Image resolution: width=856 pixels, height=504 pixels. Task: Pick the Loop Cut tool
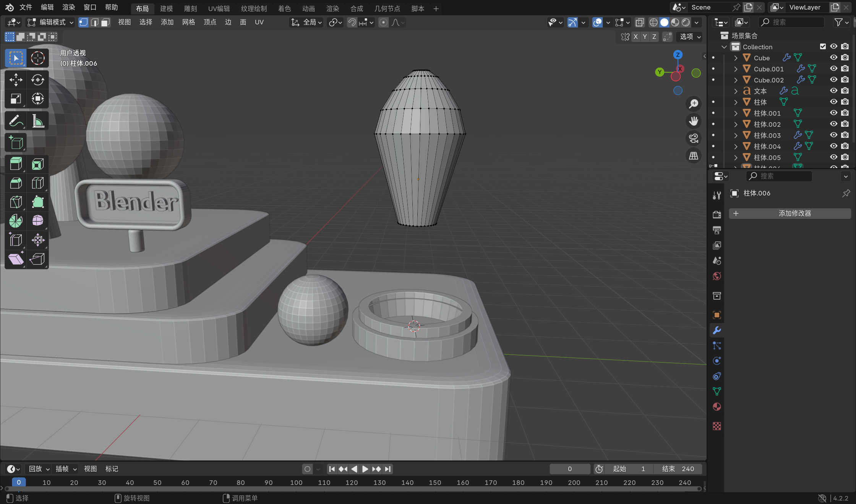pos(37,183)
